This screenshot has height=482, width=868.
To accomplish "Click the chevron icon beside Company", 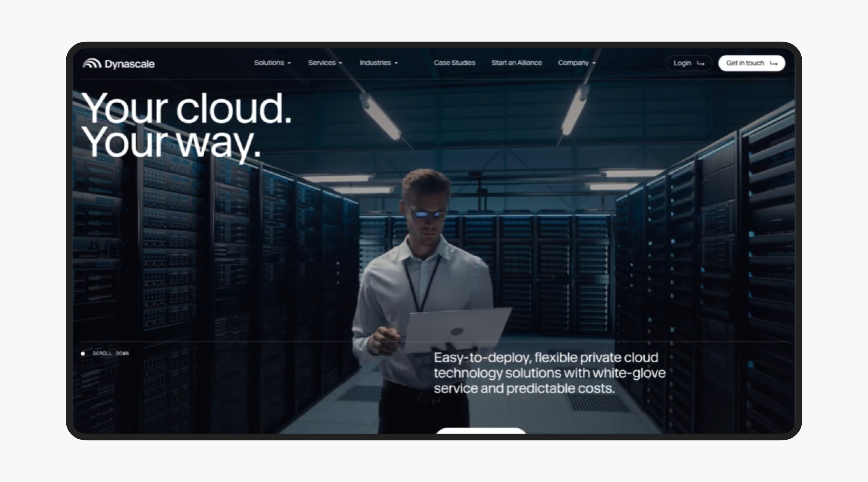I will (x=593, y=63).
